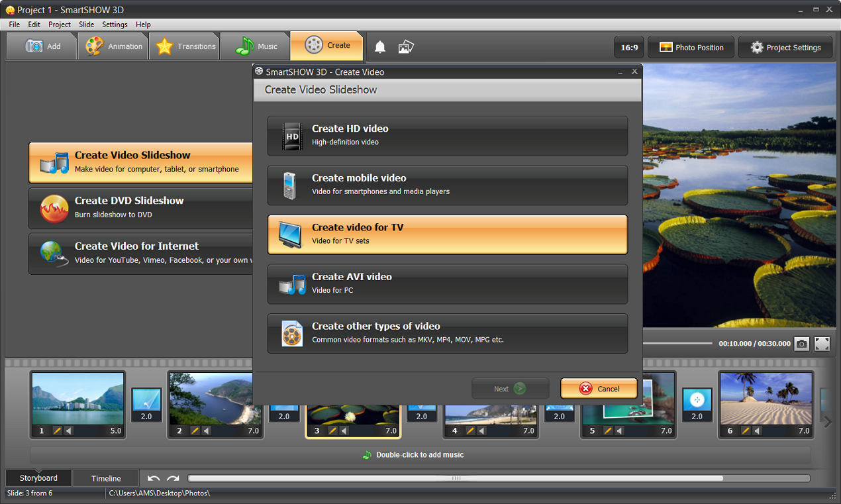The height and width of the screenshot is (504, 841).
Task: Click the undo arrow icon
Action: coord(153,478)
